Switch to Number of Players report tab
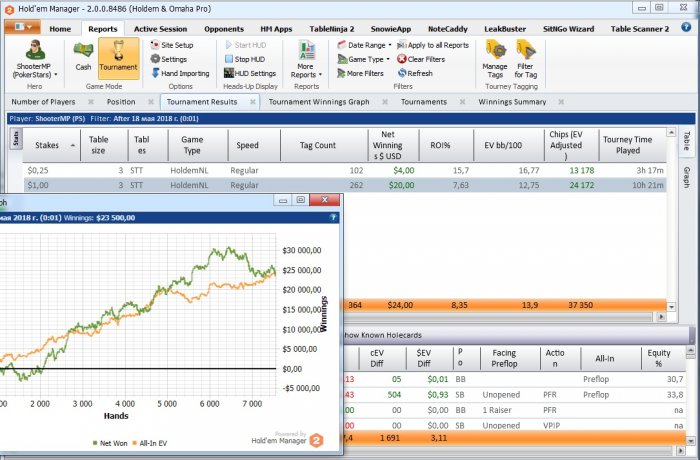700x460 pixels. coord(43,102)
